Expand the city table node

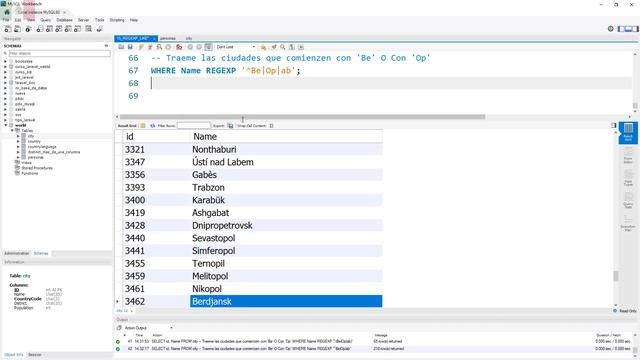pyautogui.click(x=18, y=136)
